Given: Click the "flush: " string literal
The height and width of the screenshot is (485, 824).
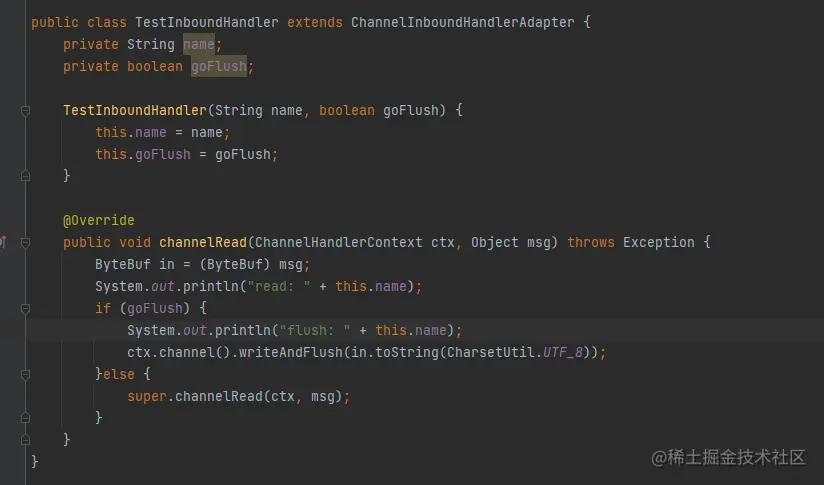Looking at the screenshot, I should click(x=314, y=331).
